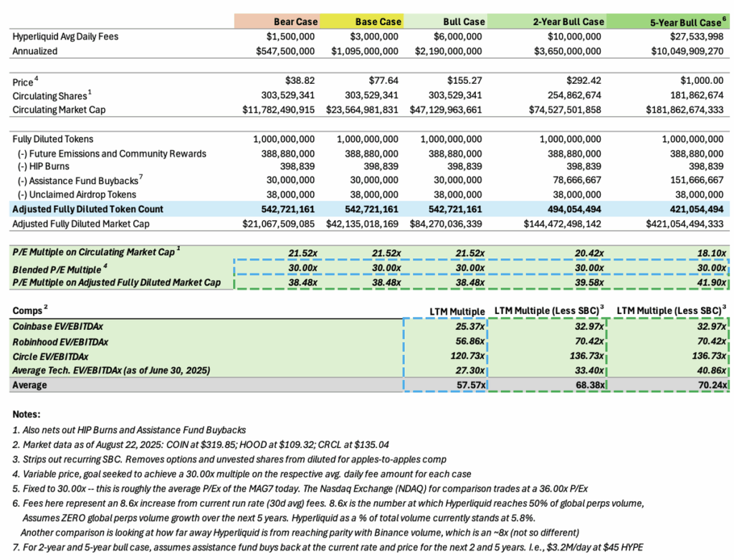Select the Hyperliquid Avg Daily Fees label
Image resolution: width=734 pixels, height=560 pixels.
(x=65, y=37)
